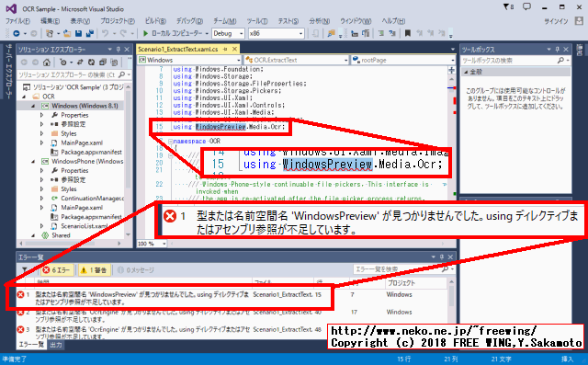This screenshot has height=365, width=588.
Task: Open the Debug configuration dropdown
Action: tap(229, 33)
